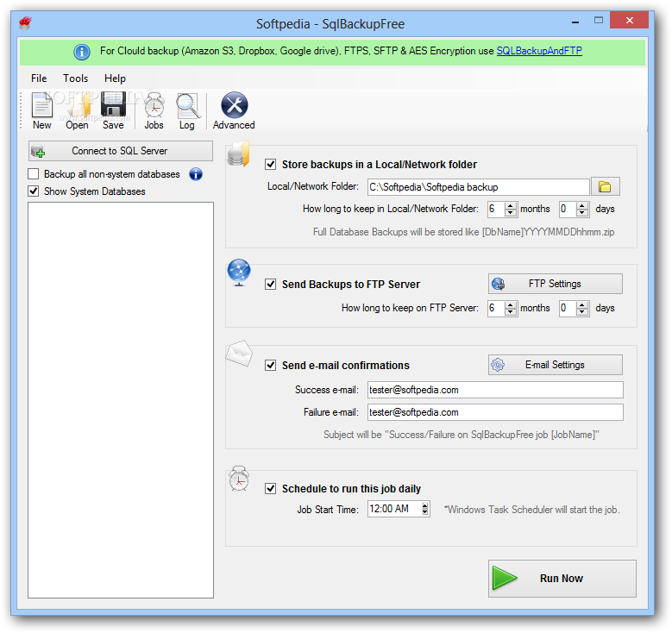Decrease local folder months value
672x633 pixels.
(x=510, y=212)
